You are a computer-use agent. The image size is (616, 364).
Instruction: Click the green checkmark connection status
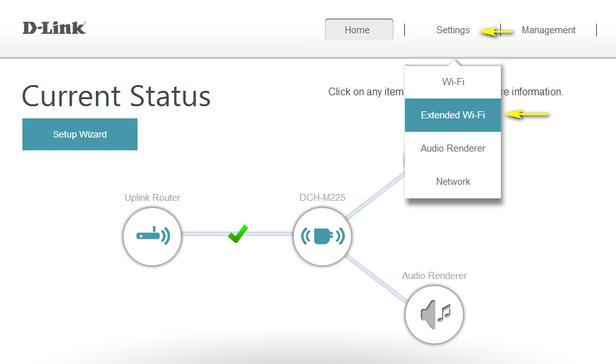point(238,234)
